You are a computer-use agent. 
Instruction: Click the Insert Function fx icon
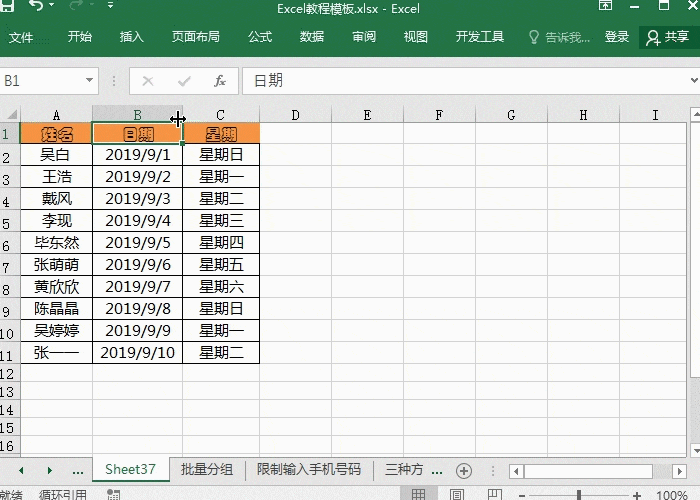click(220, 81)
